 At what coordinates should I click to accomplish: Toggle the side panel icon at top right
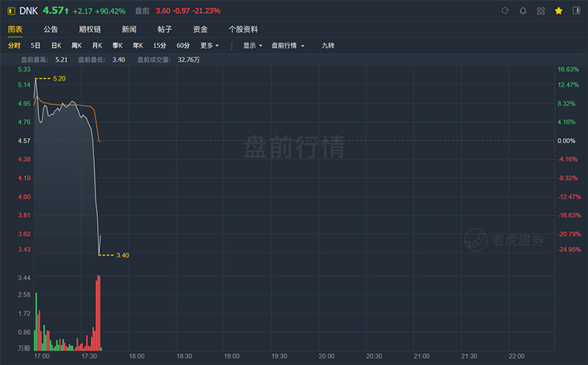[576, 10]
